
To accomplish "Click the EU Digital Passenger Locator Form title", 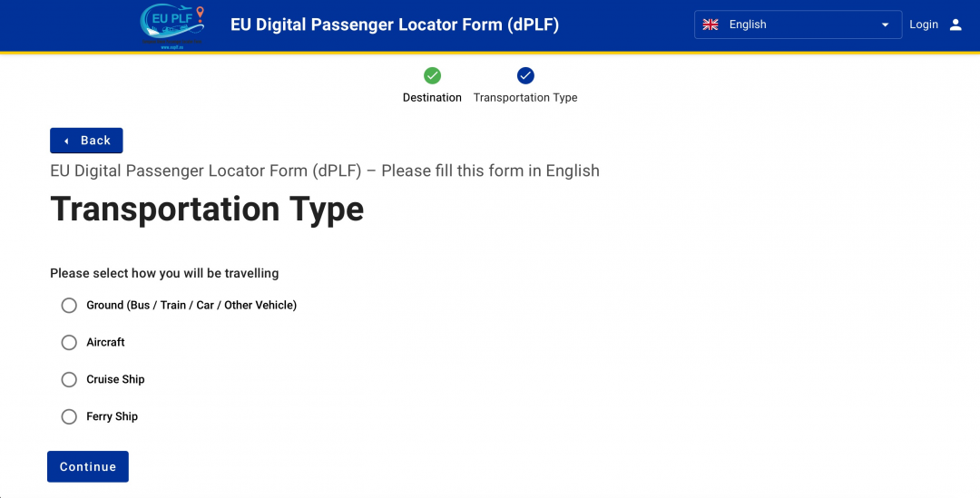I will pos(395,24).
